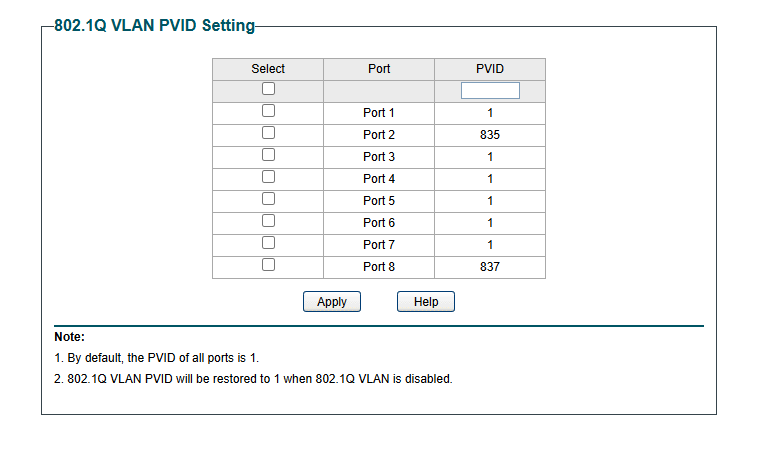This screenshot has width=772, height=463.
Task: Select the Port 1 checkbox
Action: tap(268, 111)
